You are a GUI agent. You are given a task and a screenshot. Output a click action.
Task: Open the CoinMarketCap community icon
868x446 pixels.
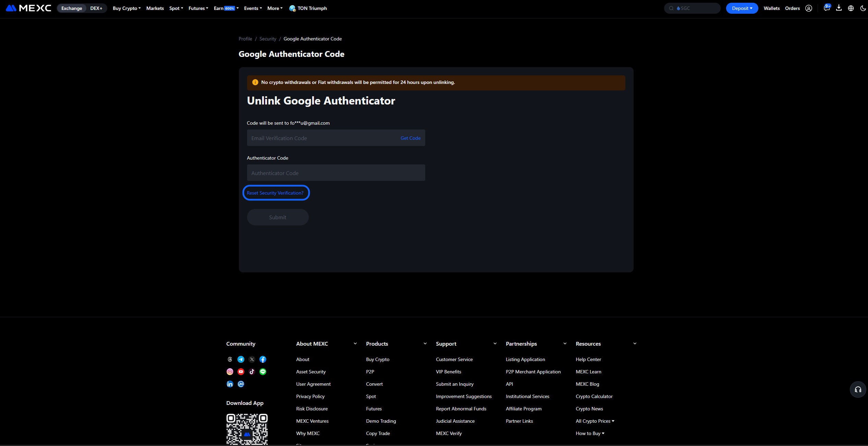(x=241, y=384)
